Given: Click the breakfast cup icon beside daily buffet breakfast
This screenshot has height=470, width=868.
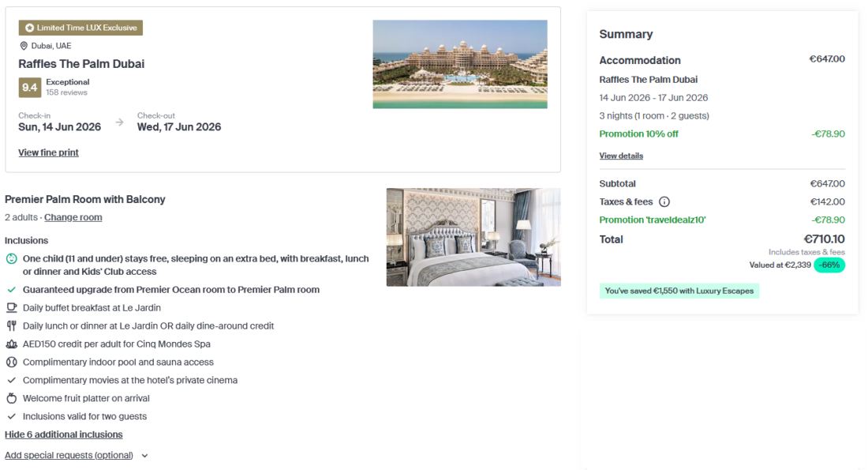Looking at the screenshot, I should (x=10, y=308).
